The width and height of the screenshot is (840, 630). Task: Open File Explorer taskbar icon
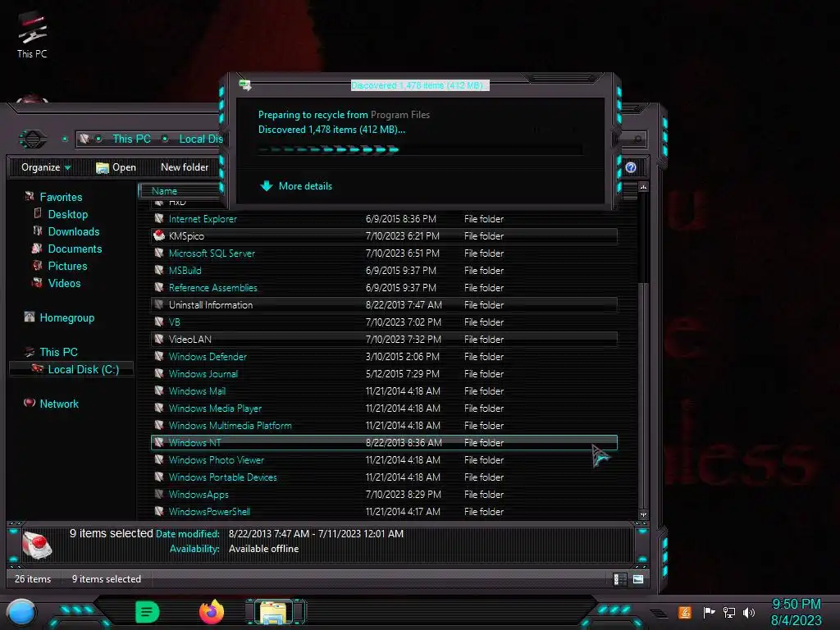(x=274, y=612)
